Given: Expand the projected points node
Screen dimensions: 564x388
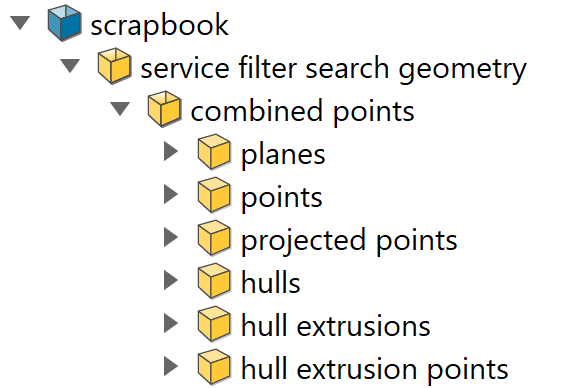Looking at the screenshot, I should pyautogui.click(x=171, y=237).
